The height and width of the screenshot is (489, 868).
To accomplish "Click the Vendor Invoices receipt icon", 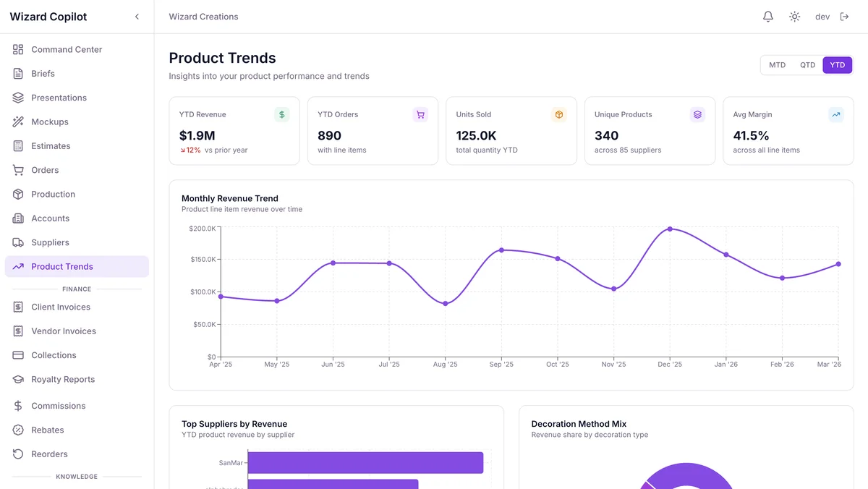I will click(18, 331).
